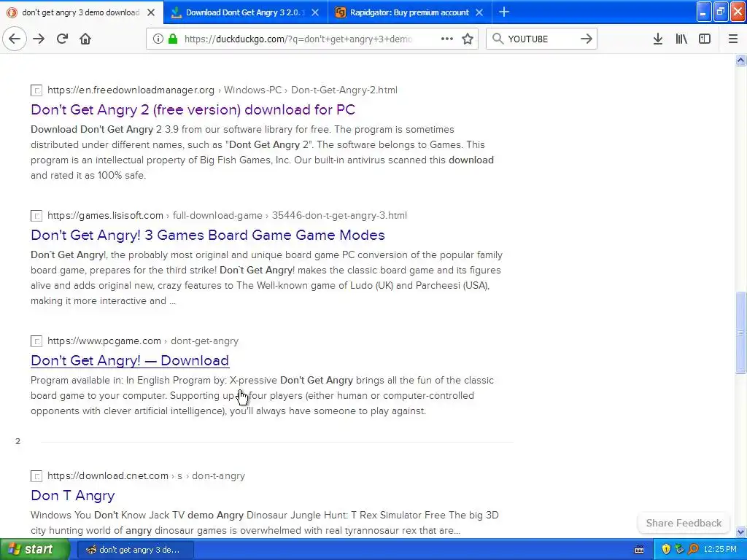
Task: Click the vertical scrollbar thumb
Action: click(x=740, y=332)
